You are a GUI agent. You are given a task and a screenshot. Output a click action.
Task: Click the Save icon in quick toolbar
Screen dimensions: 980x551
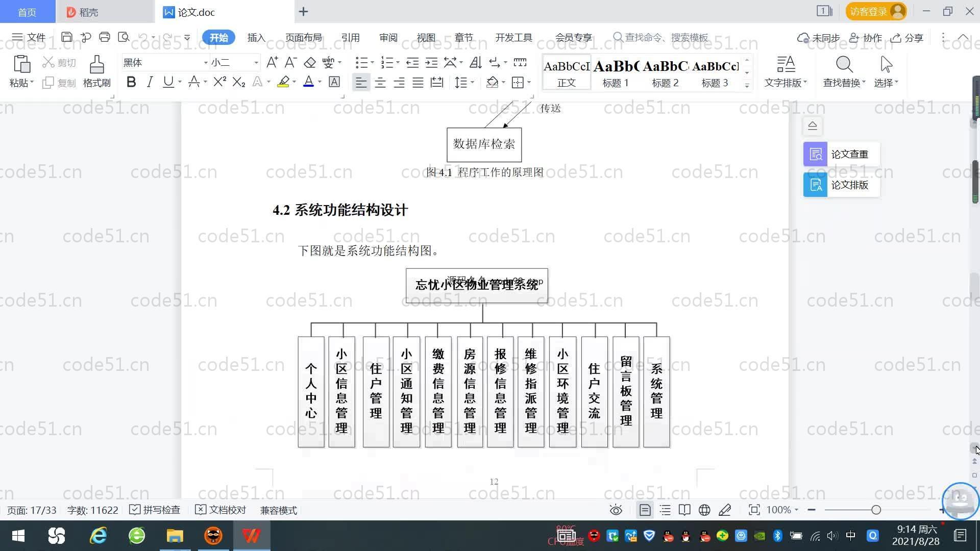(x=67, y=37)
